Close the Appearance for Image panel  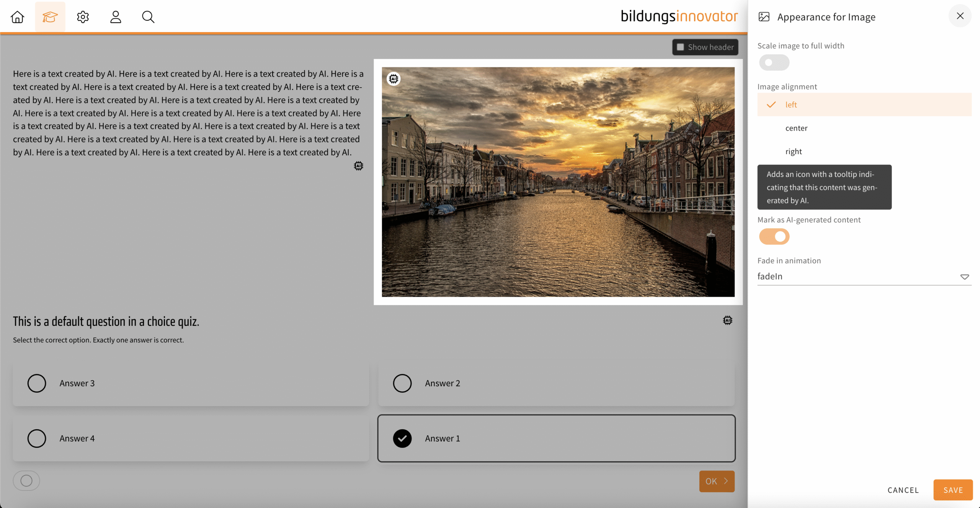click(960, 16)
